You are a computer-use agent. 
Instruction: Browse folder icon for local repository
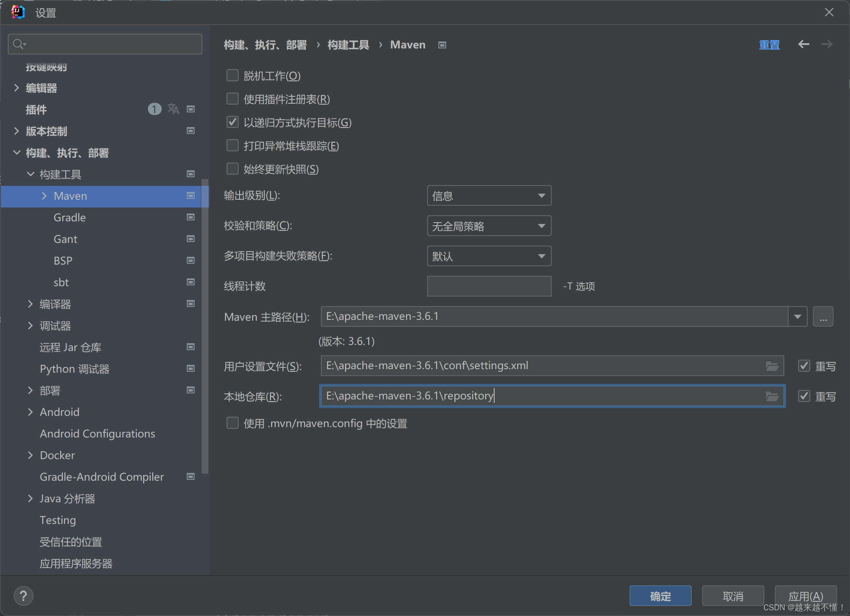(x=772, y=396)
